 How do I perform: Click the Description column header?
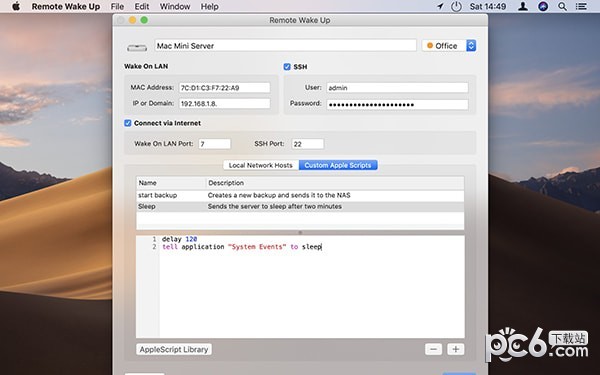click(335, 183)
